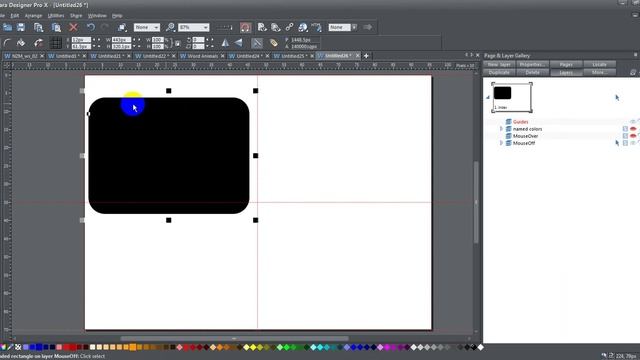Click the New layer button
The height and width of the screenshot is (360, 640).
tap(499, 64)
